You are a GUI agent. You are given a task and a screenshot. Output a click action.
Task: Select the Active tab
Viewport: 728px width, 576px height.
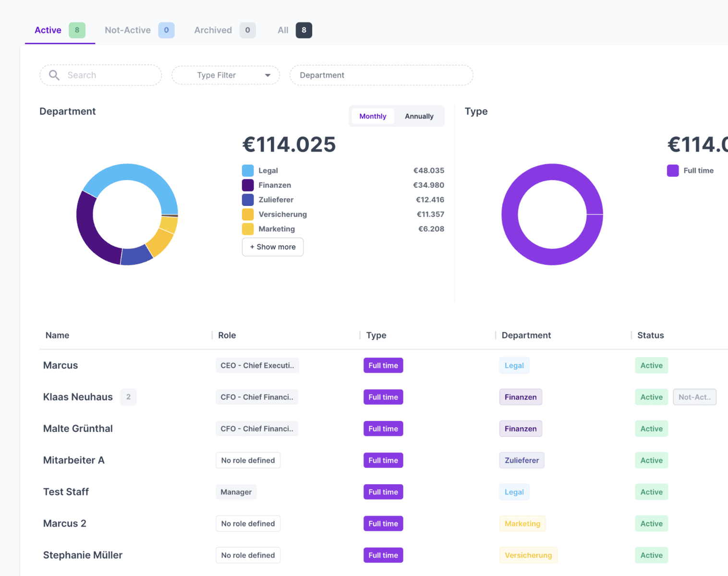tap(48, 30)
